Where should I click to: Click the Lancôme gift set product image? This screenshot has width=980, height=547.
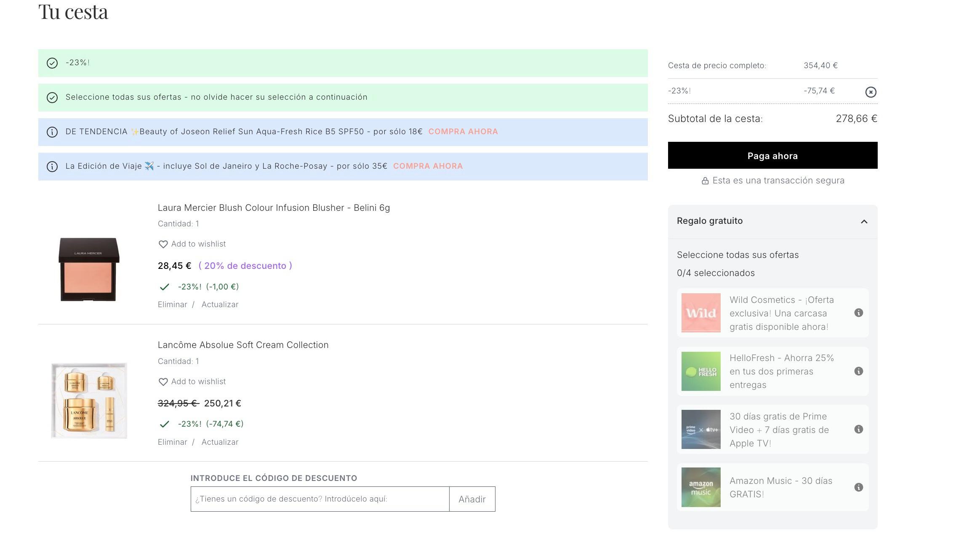89,401
